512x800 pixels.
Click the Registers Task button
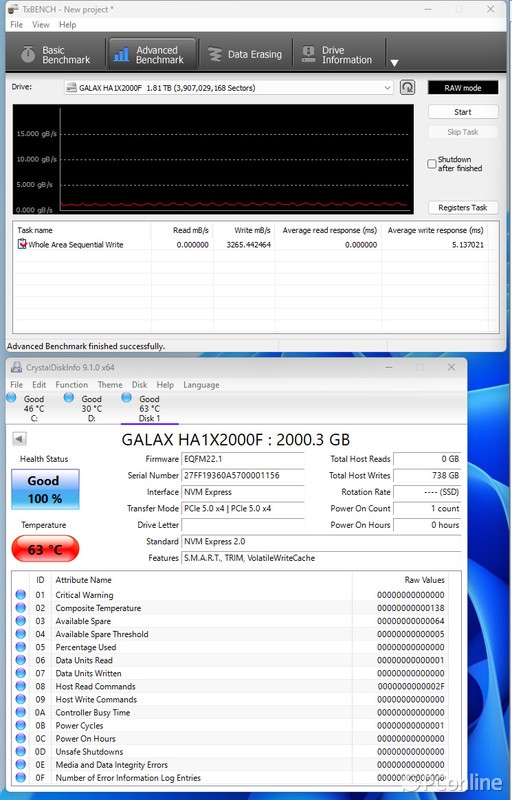[463, 208]
